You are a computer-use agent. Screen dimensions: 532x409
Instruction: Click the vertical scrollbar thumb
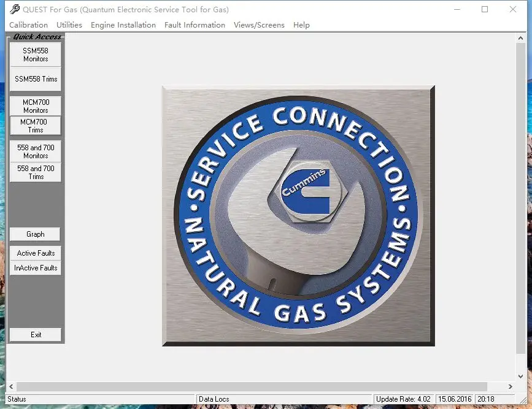click(520, 199)
